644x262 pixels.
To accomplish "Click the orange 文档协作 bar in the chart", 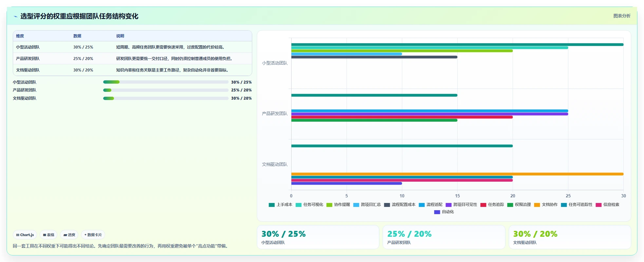I will [x=457, y=174].
